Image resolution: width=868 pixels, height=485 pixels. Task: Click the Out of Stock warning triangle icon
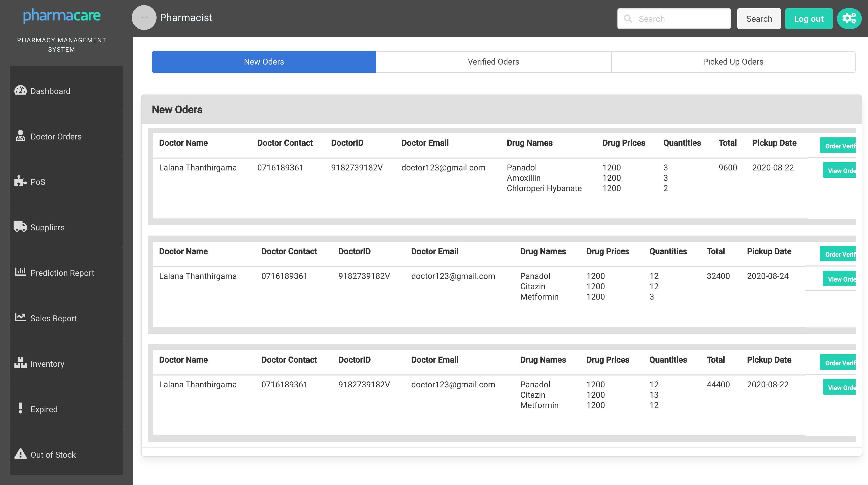click(x=20, y=454)
